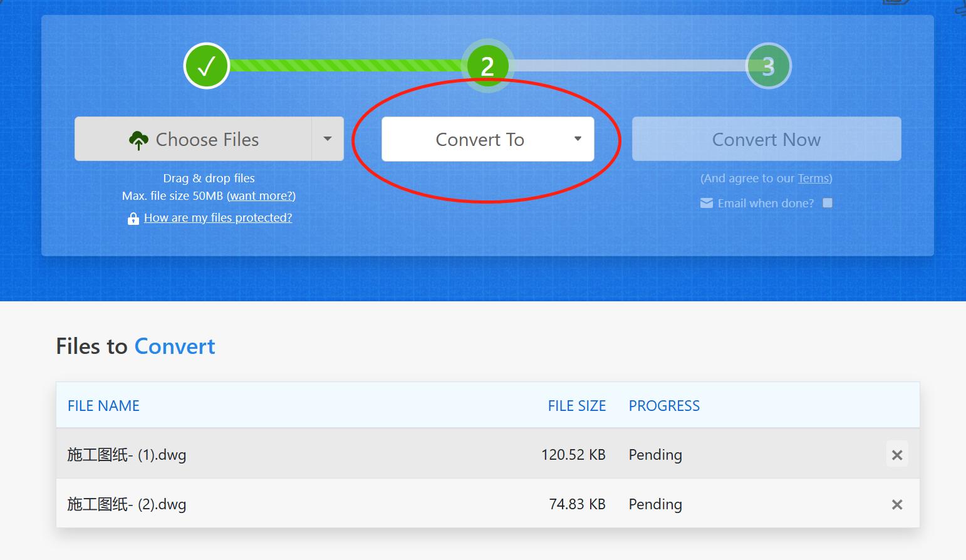The height and width of the screenshot is (560, 966).
Task: Open the Convert To format dropdown
Action: (488, 139)
